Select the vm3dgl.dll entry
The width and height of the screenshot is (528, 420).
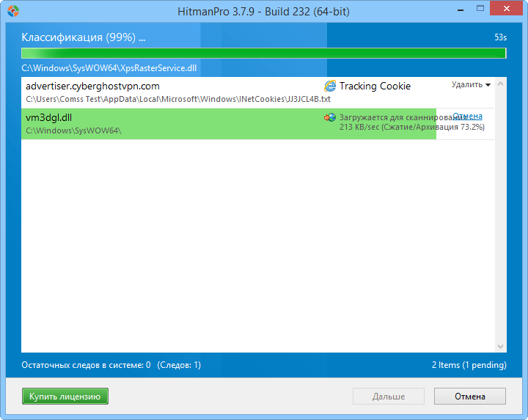tap(257, 124)
